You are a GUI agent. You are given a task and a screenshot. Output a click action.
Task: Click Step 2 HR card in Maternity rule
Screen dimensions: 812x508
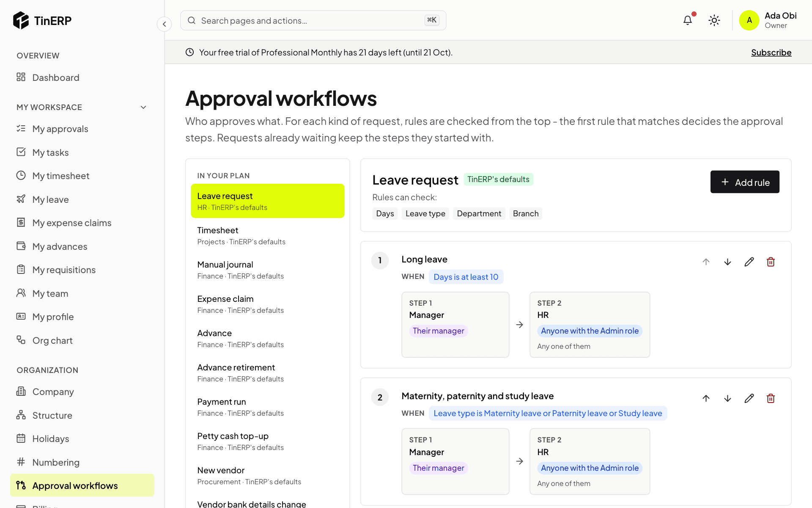tap(590, 461)
